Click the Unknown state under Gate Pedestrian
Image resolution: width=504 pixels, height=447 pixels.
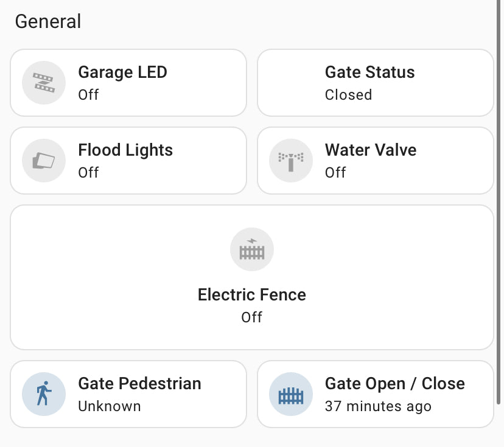110,406
